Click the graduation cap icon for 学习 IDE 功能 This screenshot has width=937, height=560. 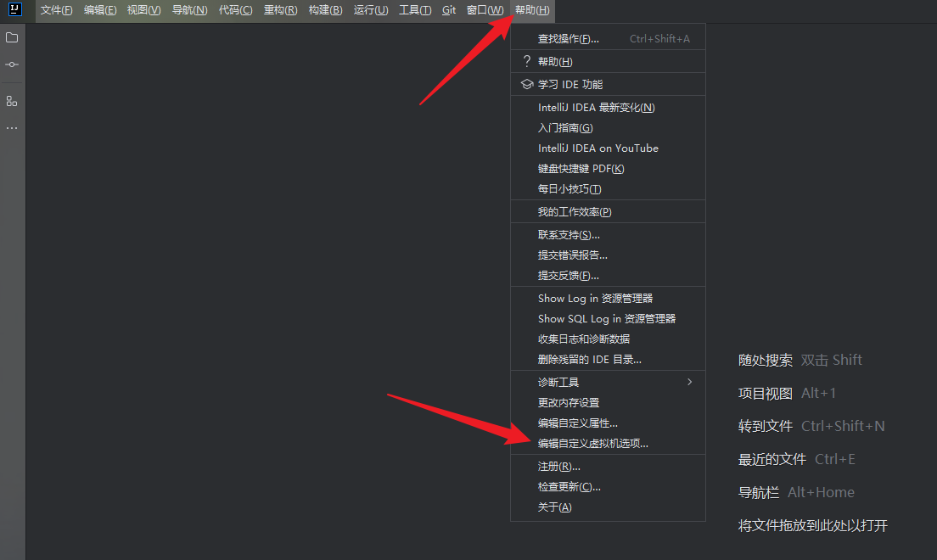click(x=526, y=84)
